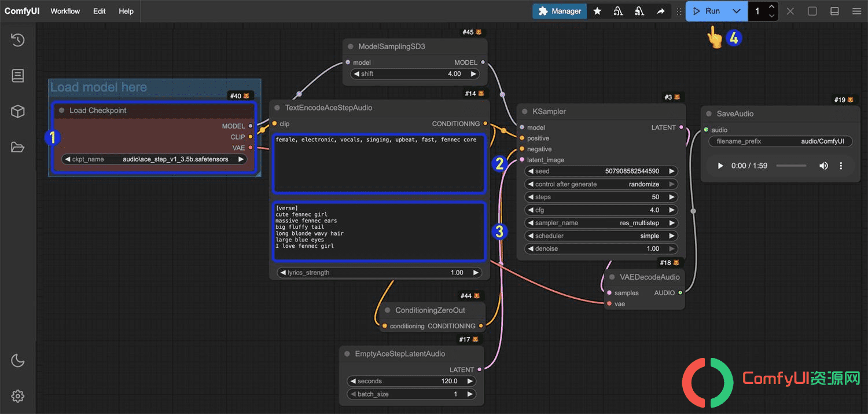Toggle dark theme with the moon icon
This screenshot has height=414, width=868.
[18, 361]
